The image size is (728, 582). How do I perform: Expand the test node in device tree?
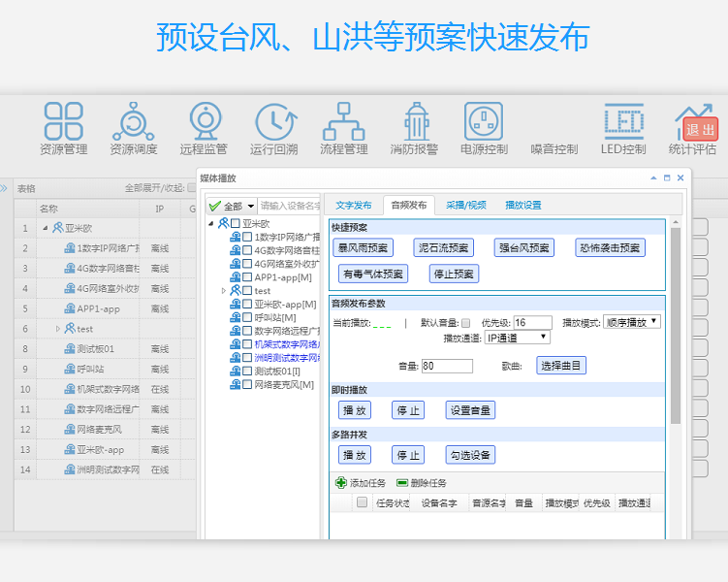[x=224, y=290]
